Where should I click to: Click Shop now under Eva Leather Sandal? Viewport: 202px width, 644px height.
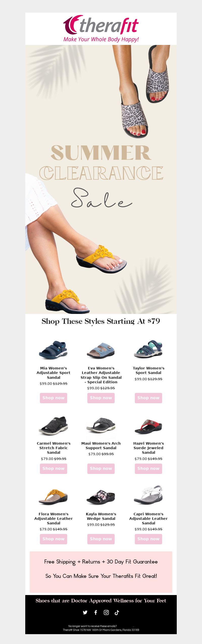coord(101,398)
